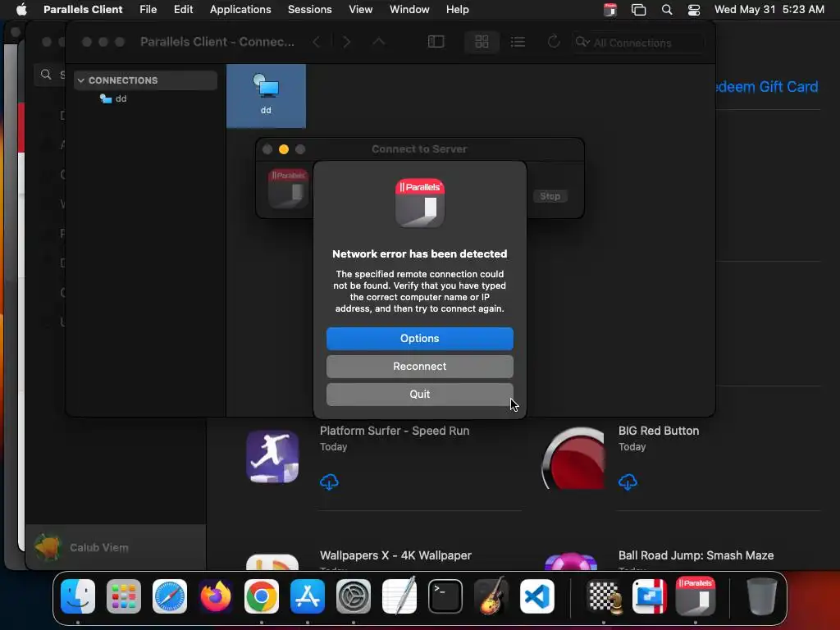
Task: Open App Store from the Dock
Action: pos(308,596)
